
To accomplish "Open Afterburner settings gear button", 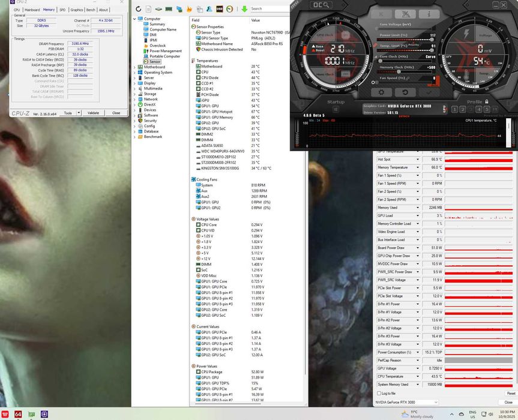I will point(381,92).
